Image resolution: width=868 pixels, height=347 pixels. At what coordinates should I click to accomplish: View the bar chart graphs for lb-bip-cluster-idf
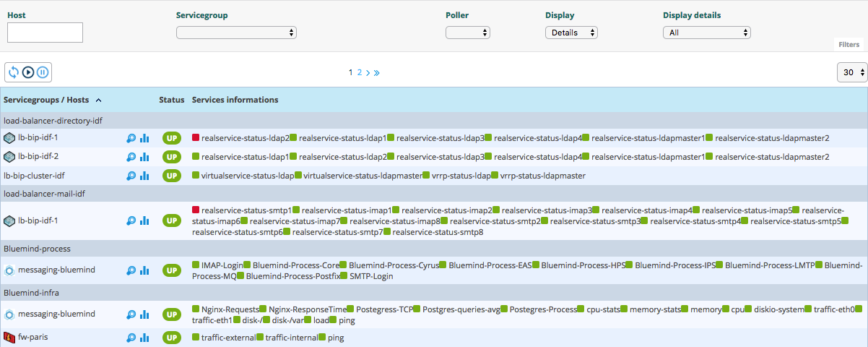pos(144,176)
